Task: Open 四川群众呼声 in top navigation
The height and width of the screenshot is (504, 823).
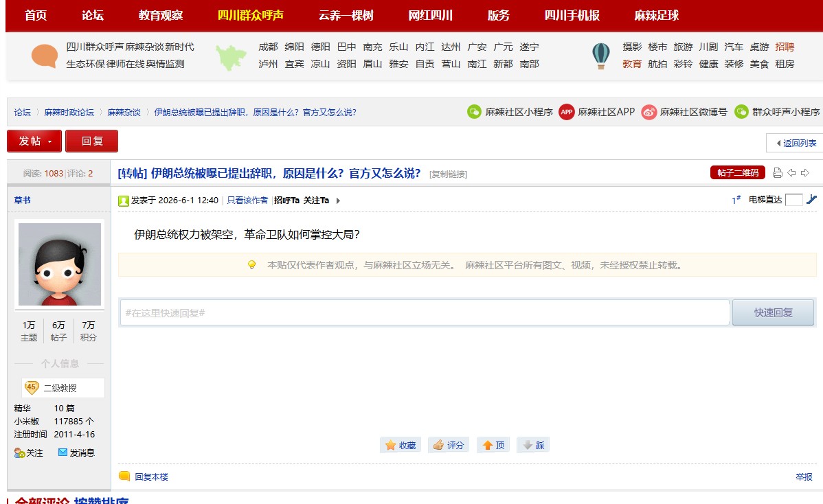Action: [251, 15]
